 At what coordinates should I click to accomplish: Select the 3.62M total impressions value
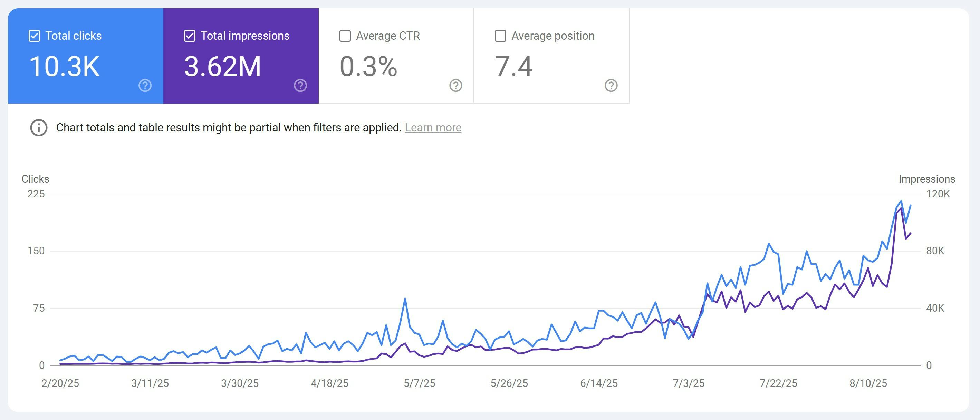pos(222,67)
